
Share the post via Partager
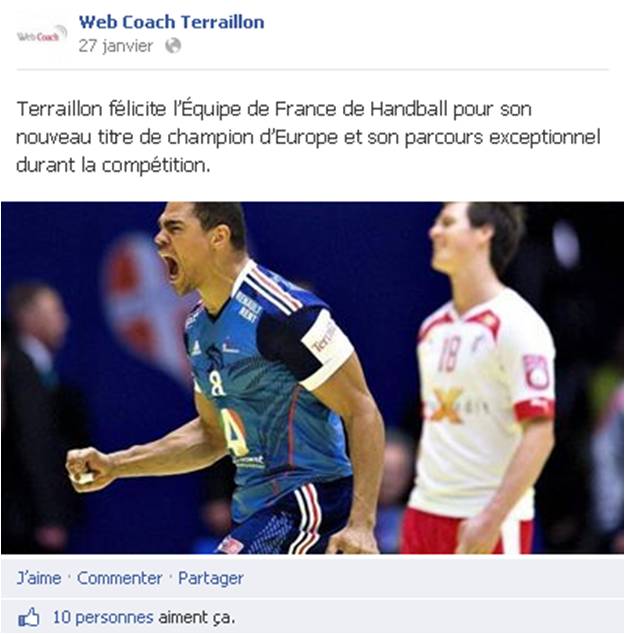click(x=211, y=578)
